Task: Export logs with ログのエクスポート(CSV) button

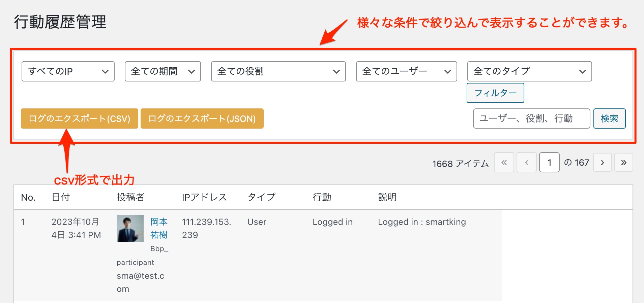Action: pyautogui.click(x=80, y=119)
